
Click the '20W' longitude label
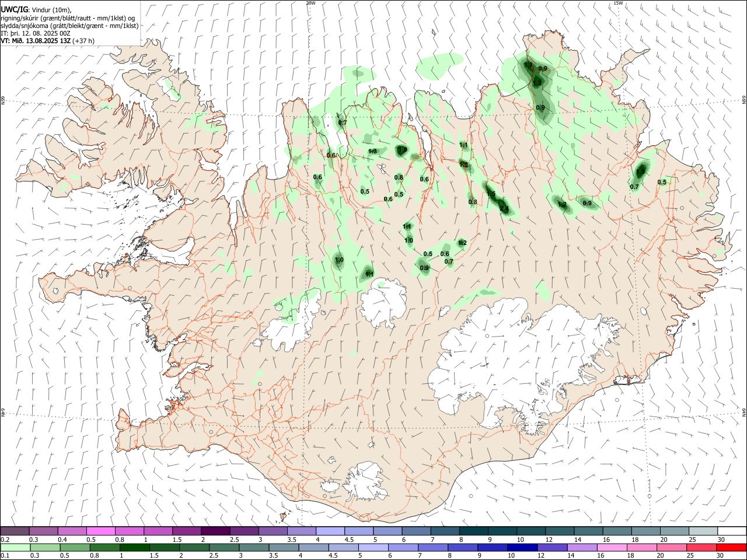coord(311,3)
